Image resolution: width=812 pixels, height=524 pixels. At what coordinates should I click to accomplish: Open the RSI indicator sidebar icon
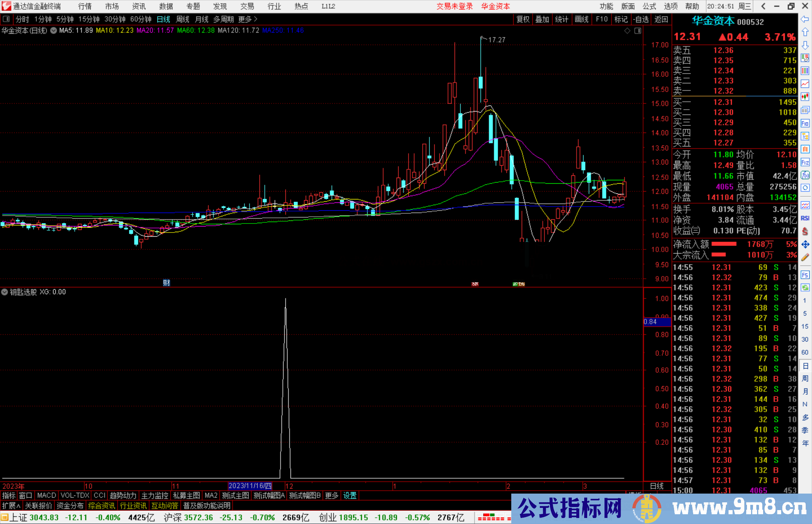click(805, 218)
